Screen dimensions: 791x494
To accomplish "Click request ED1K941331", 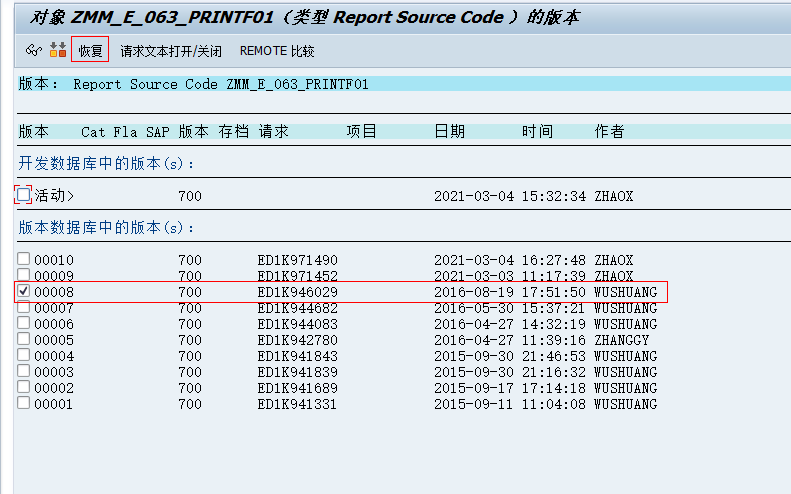I will tap(297, 404).
